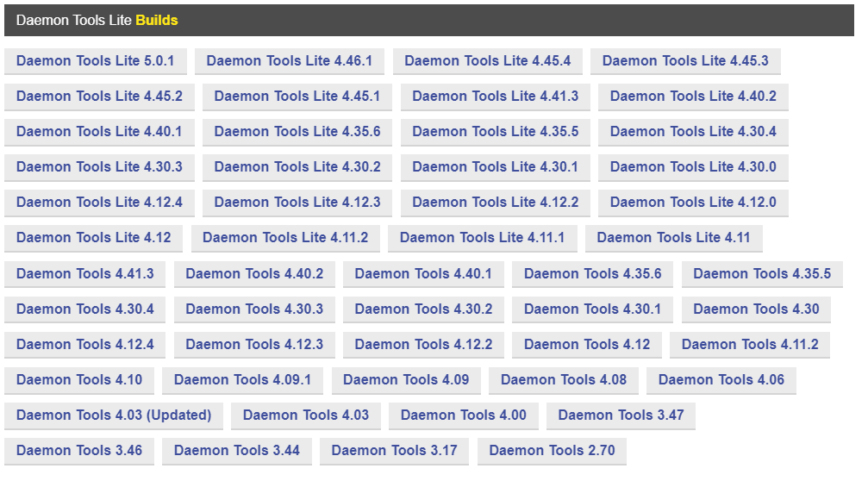Open Daemon Tools 4.03 (Updated) build
Viewport: 868px width, 481px height.
coord(114,415)
